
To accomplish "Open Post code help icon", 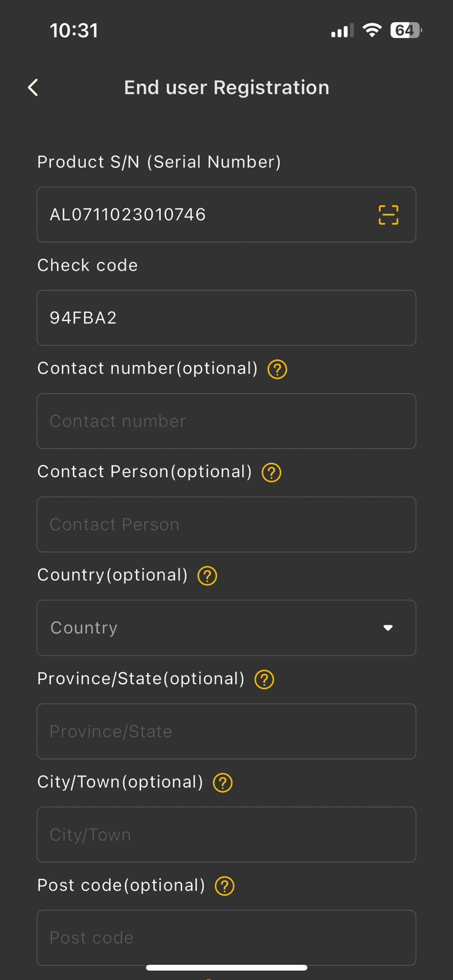I will (x=225, y=886).
